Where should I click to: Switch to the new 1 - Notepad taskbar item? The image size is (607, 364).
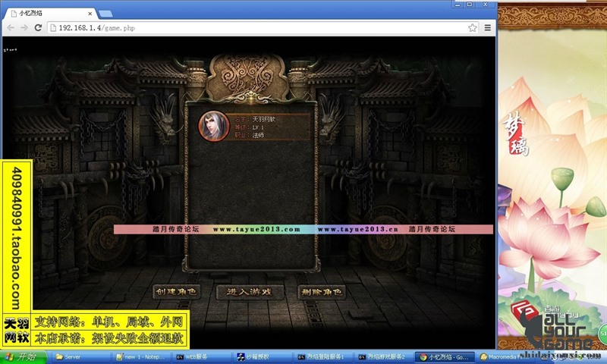pyautogui.click(x=141, y=356)
